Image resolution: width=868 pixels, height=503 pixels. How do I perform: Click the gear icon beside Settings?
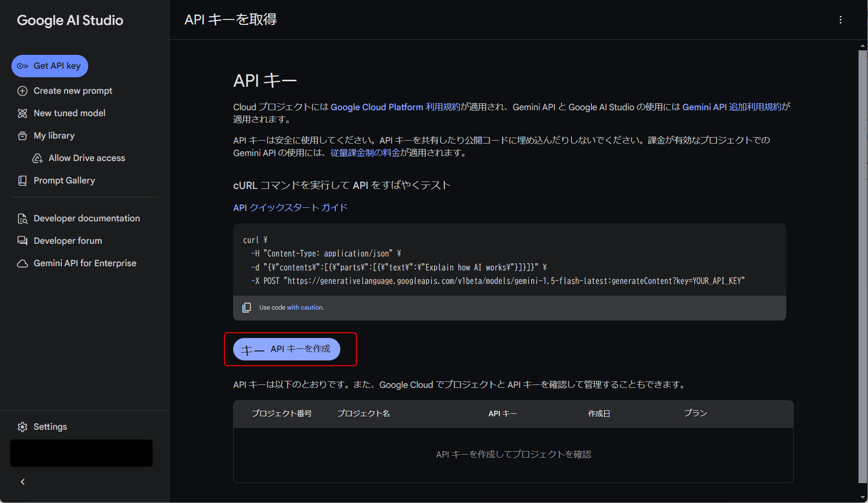22,427
